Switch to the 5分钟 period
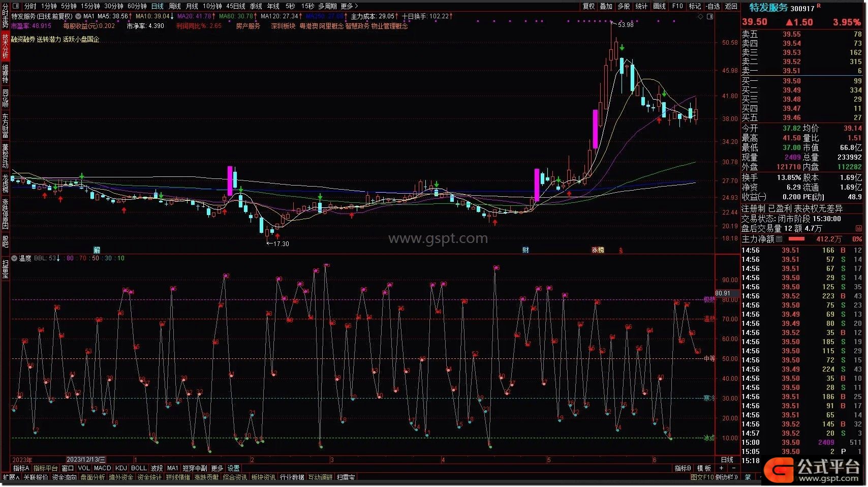 point(69,6)
